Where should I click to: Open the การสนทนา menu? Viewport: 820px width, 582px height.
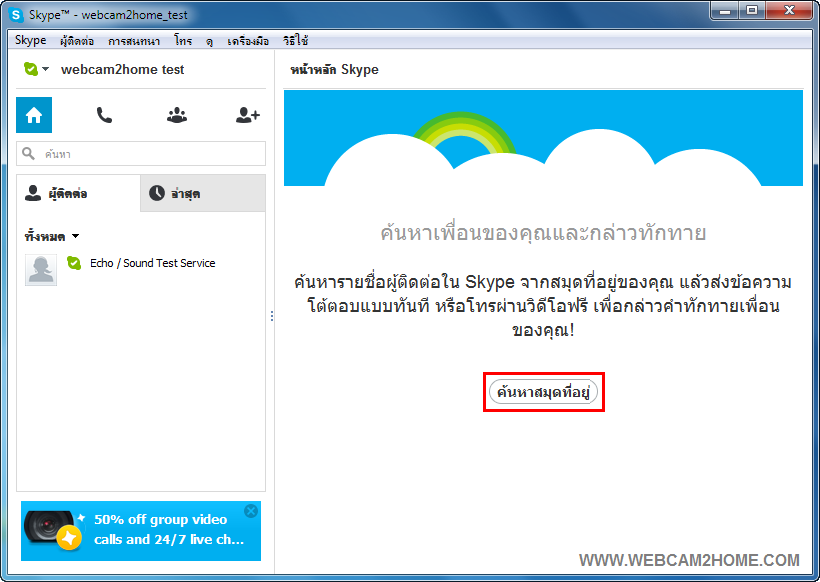[x=134, y=41]
